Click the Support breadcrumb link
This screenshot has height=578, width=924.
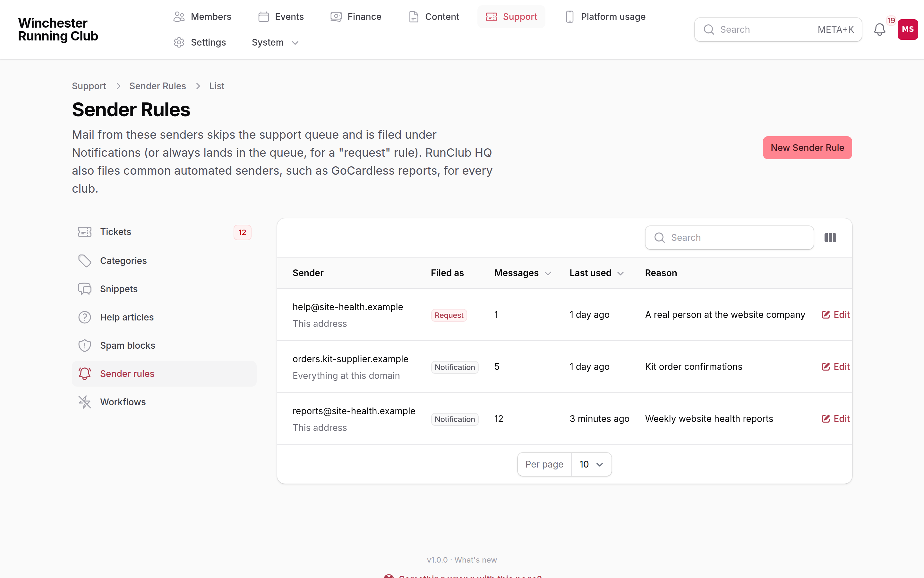click(x=89, y=86)
